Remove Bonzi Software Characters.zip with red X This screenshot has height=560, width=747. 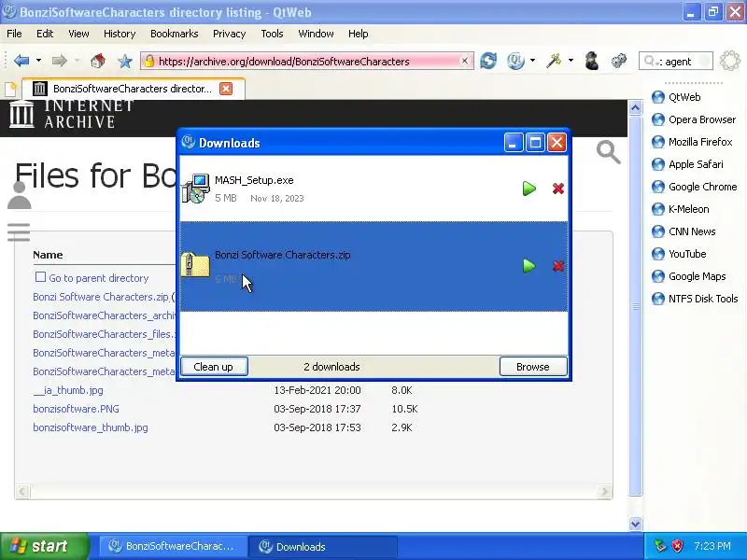coord(557,266)
